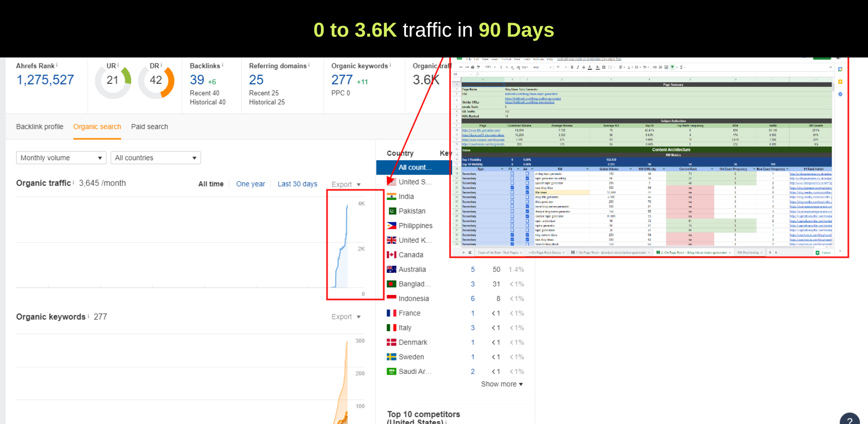Click info icon next to Referring domains
868x424 pixels.
point(309,65)
